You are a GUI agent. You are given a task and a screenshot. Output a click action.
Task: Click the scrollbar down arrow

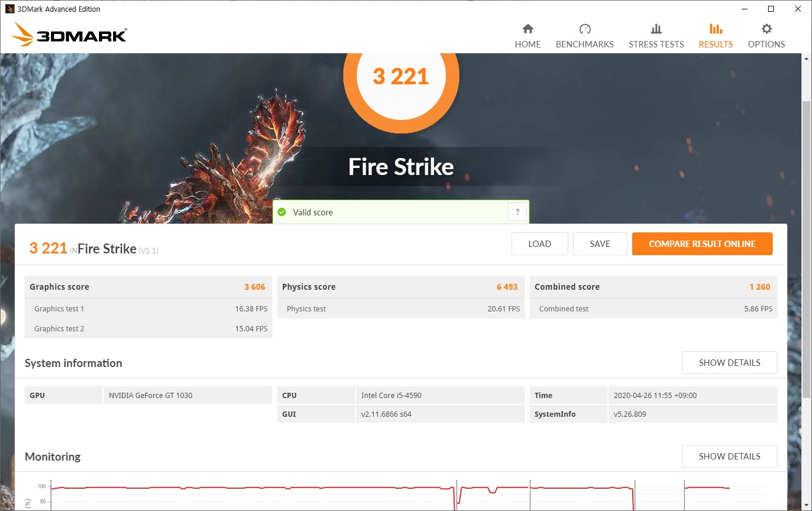pos(806,505)
